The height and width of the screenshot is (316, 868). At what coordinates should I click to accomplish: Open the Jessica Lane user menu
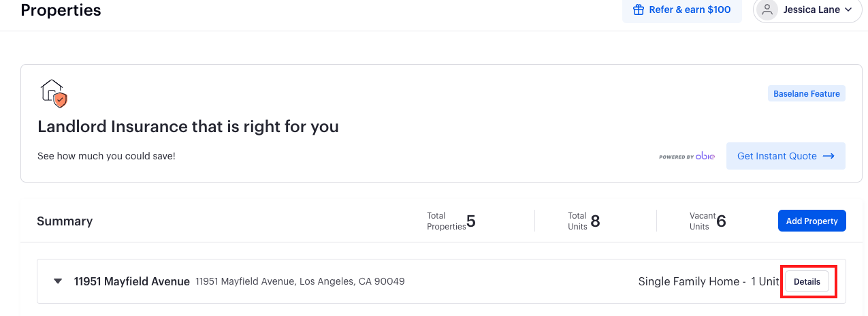click(x=807, y=10)
